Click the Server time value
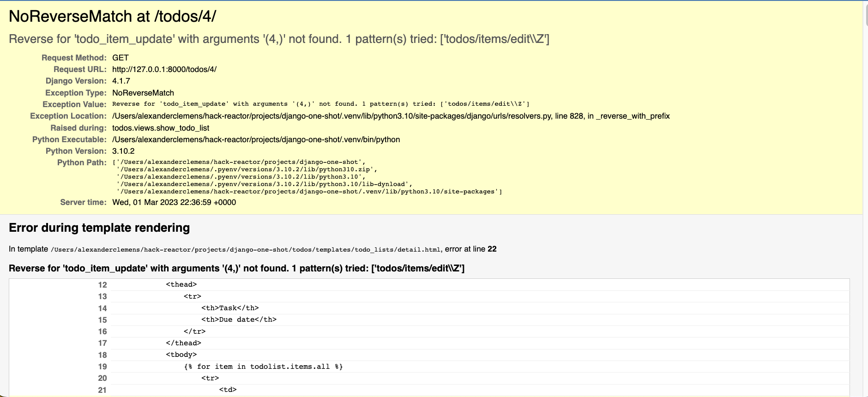This screenshot has height=397, width=868. pyautogui.click(x=174, y=202)
